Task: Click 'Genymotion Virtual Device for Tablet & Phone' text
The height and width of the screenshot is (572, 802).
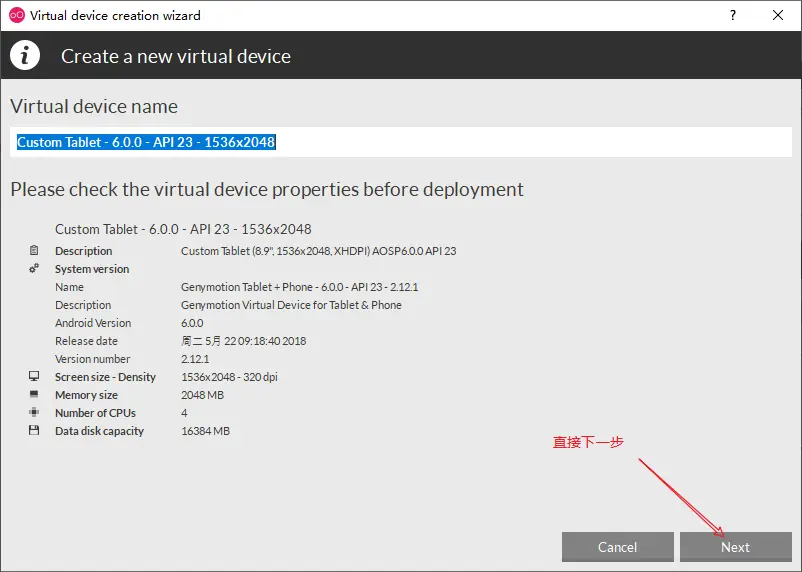Action: click(291, 305)
